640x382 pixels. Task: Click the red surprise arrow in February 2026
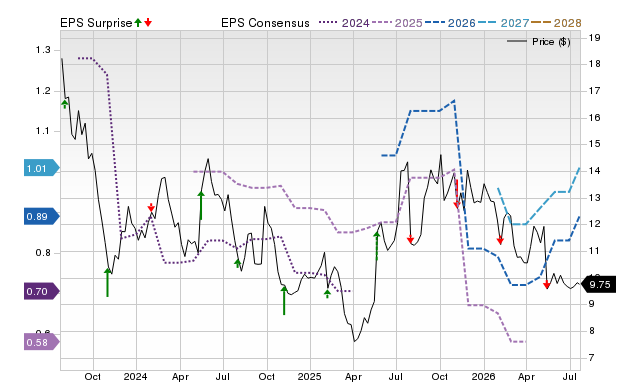coord(500,240)
